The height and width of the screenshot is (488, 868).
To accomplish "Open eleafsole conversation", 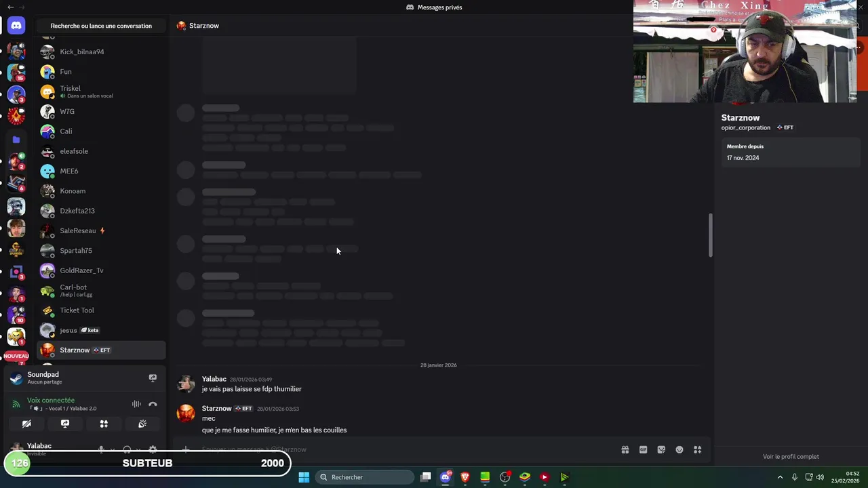I will [101, 151].
